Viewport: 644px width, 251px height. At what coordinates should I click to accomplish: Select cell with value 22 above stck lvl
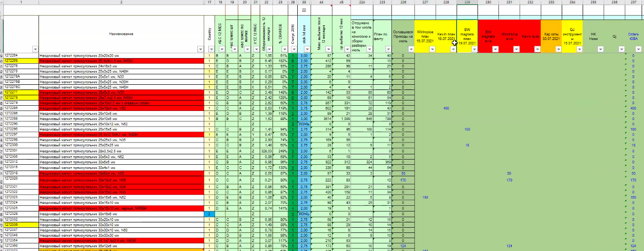pyautogui.click(x=304, y=10)
